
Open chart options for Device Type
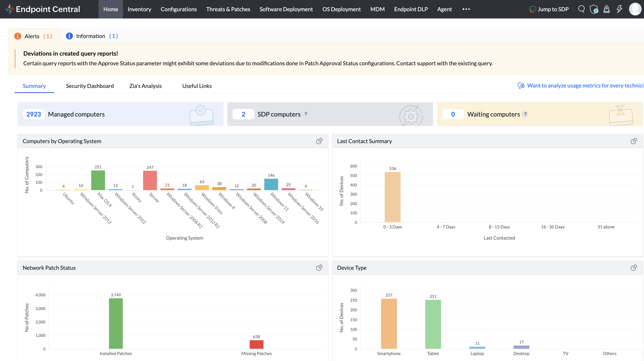pos(634,268)
